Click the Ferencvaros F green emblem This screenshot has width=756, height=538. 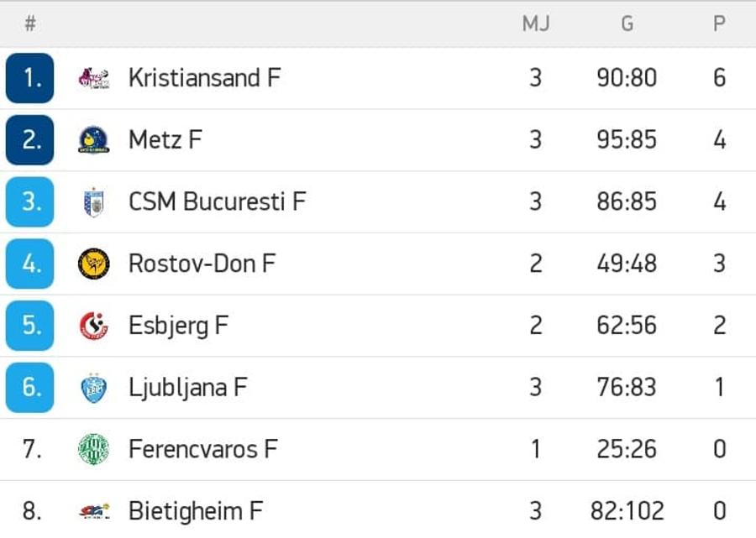coord(93,449)
